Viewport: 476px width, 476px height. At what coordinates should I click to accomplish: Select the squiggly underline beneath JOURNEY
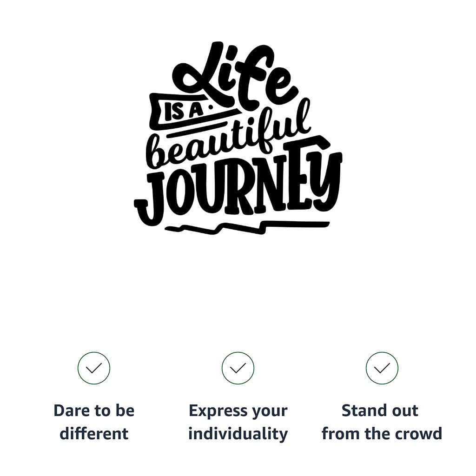[x=246, y=227]
